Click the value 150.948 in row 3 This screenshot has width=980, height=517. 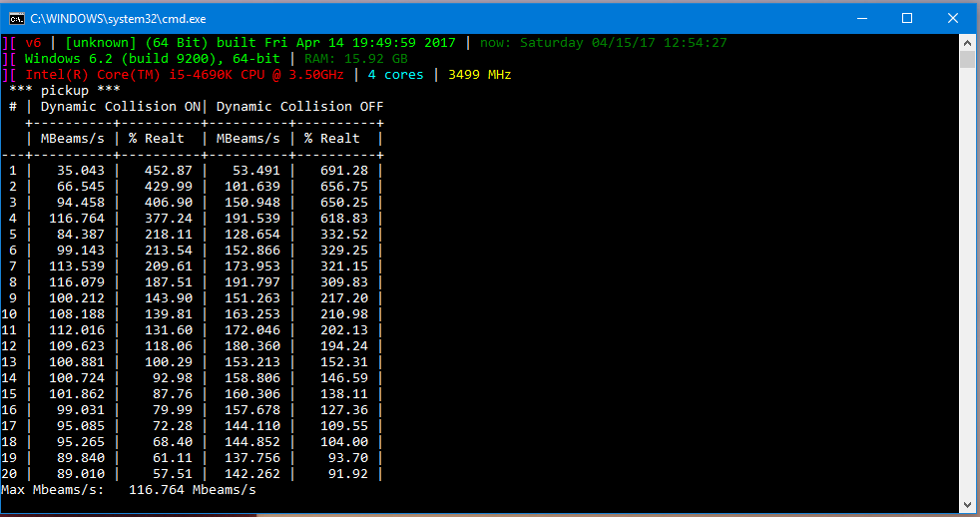coord(252,203)
